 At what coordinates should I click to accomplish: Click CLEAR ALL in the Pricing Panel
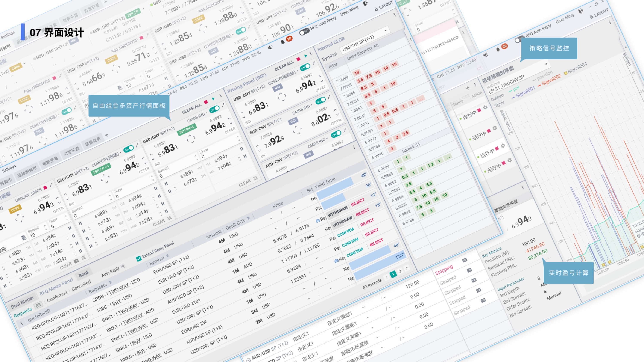click(x=284, y=66)
